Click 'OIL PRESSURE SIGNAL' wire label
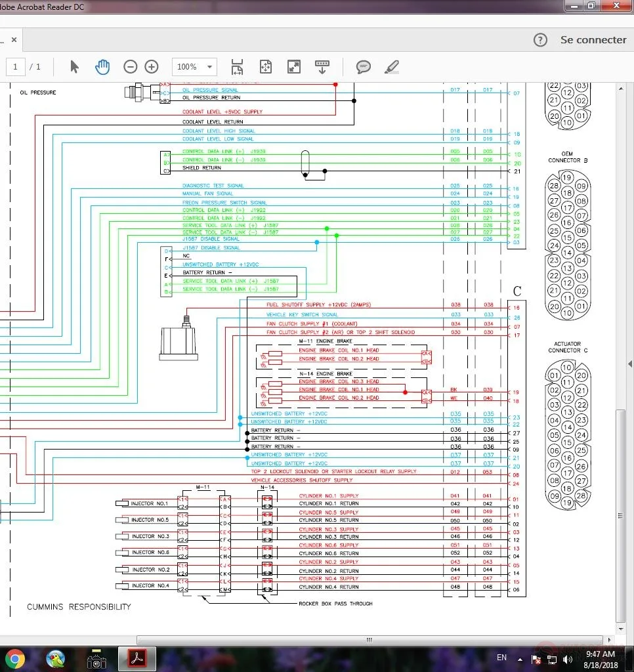This screenshot has height=672, width=634. (210, 90)
